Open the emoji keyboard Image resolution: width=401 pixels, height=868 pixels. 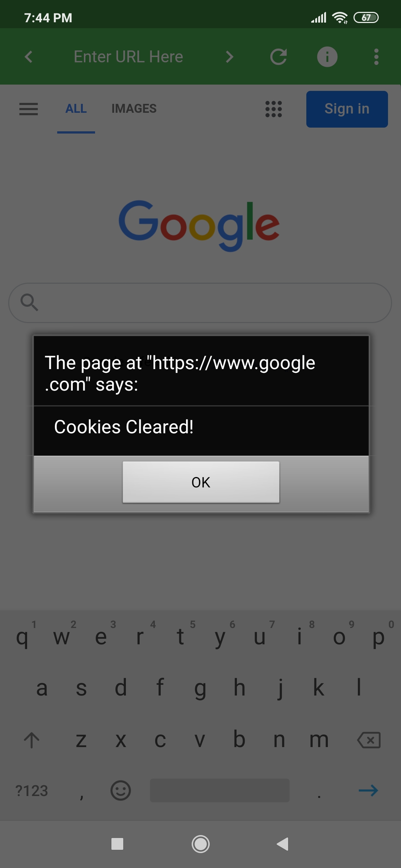pyautogui.click(x=121, y=790)
